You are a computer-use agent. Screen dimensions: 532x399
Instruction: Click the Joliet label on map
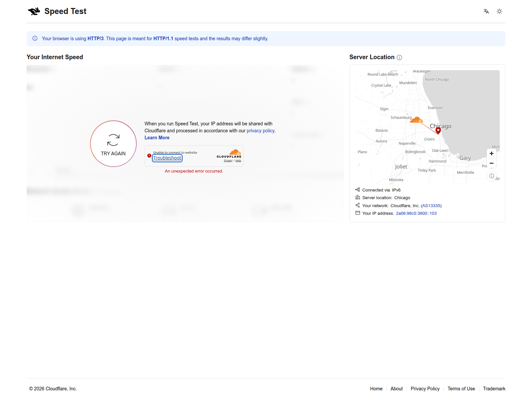pos(401,167)
